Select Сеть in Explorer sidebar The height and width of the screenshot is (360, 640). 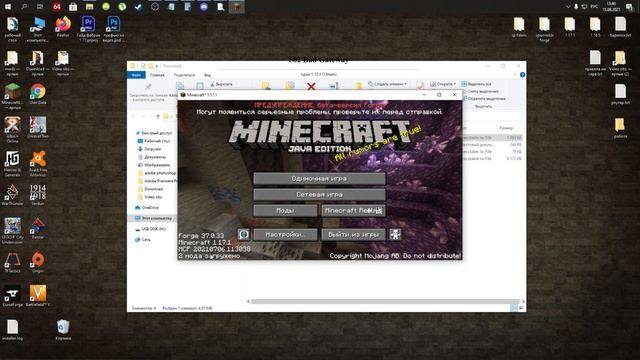pyautogui.click(x=143, y=240)
